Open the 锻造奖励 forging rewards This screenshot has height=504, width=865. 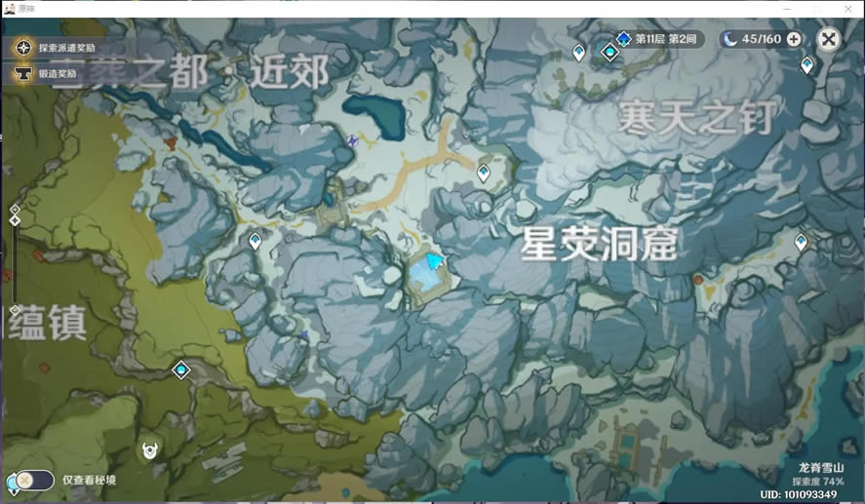22,72
